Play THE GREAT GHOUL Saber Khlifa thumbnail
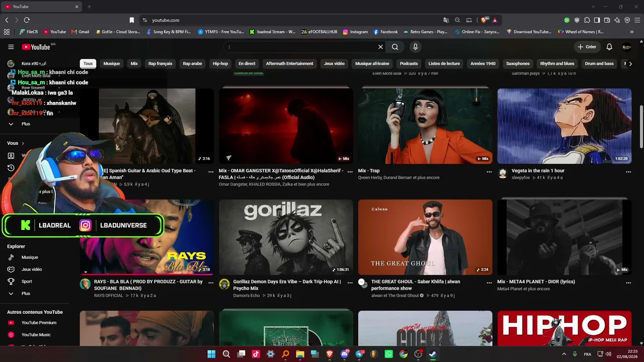Screen dimensions: 644x362 [x=425, y=237]
